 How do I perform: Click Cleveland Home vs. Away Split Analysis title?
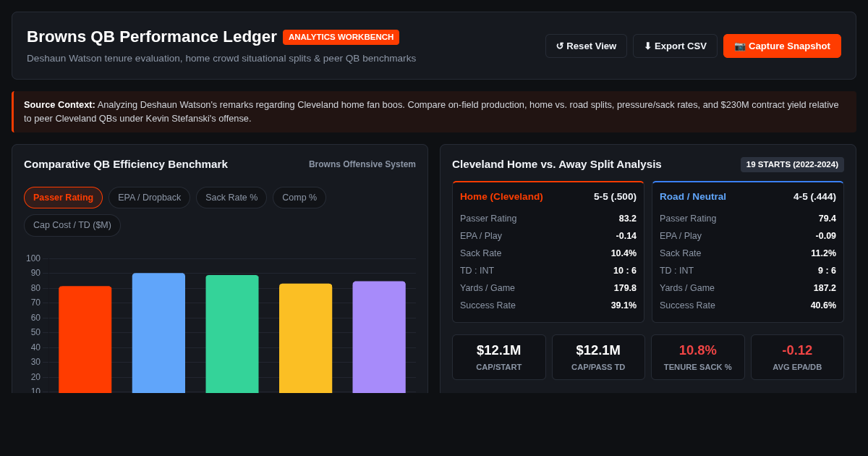(557, 164)
